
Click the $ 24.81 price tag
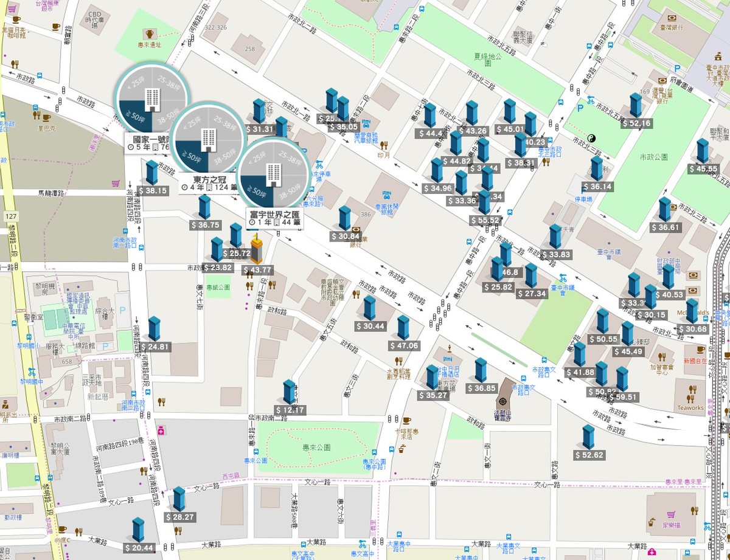(x=155, y=347)
